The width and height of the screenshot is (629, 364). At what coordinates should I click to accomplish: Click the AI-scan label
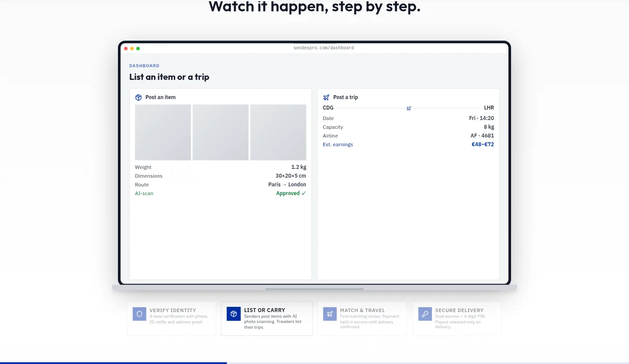coord(144,193)
